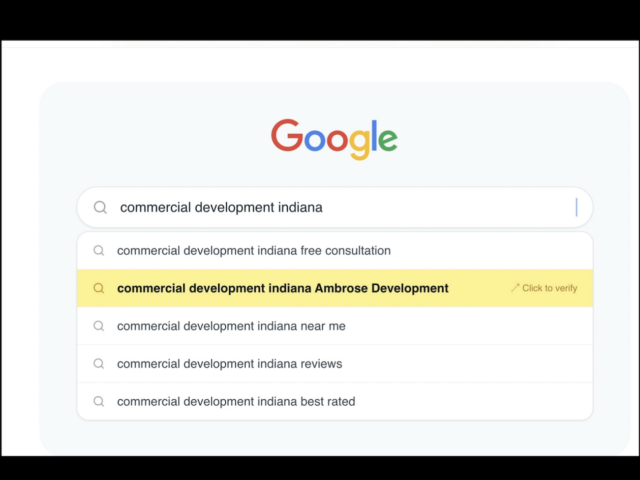This screenshot has height=480, width=640.
Task: Pick suggestion 'commercial development indiana reviews'
Action: [335, 363]
